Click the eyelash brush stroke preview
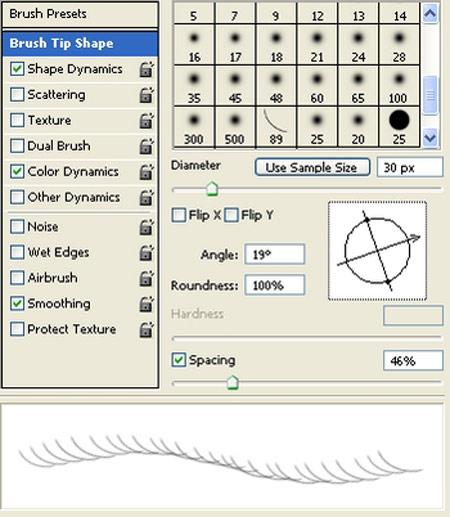Viewport: 450px width, 517px height. click(222, 457)
